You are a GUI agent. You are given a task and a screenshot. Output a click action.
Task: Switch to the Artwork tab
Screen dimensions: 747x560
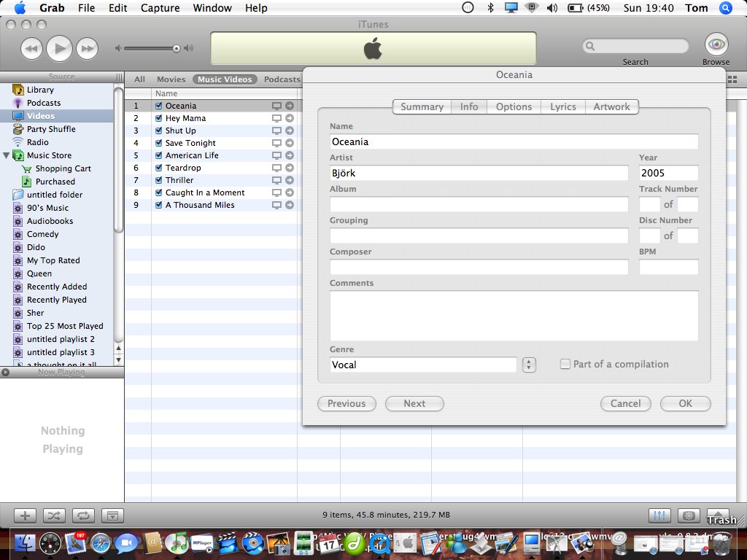pyautogui.click(x=612, y=106)
